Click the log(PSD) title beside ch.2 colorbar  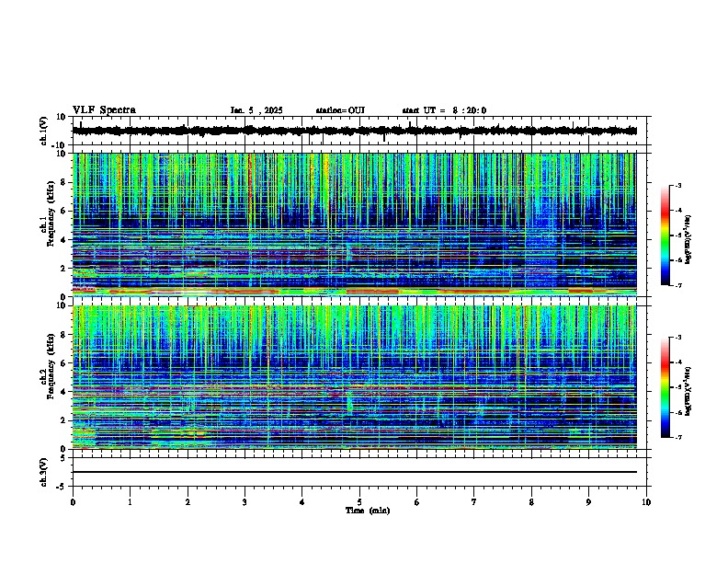point(688,391)
